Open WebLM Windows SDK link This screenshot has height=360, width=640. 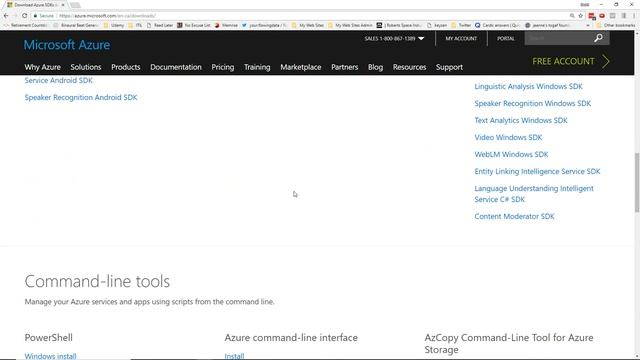point(511,154)
